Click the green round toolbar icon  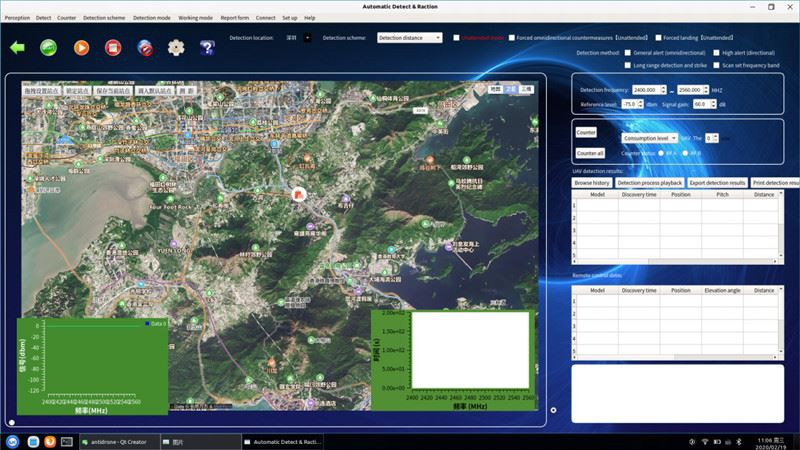(x=48, y=47)
